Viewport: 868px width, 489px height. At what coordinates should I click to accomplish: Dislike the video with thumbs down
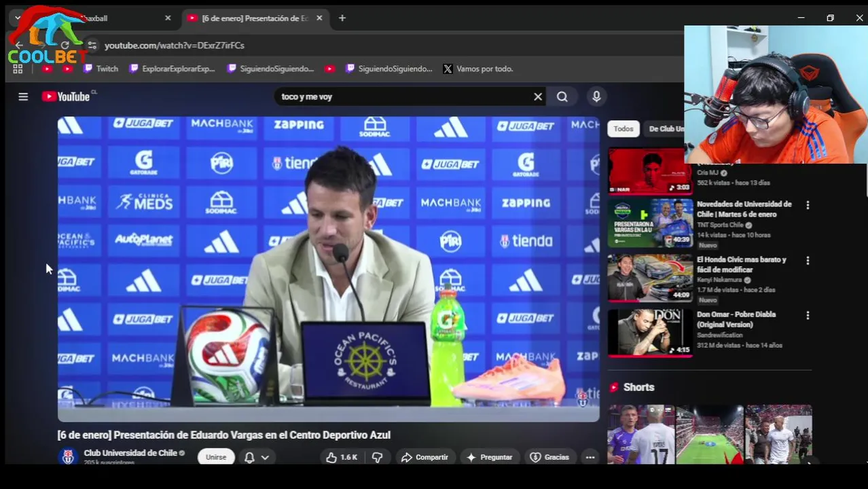tap(378, 457)
